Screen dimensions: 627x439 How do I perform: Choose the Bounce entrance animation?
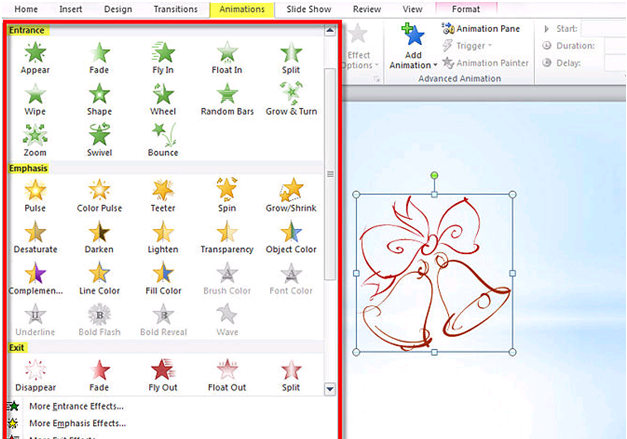pyautogui.click(x=163, y=139)
